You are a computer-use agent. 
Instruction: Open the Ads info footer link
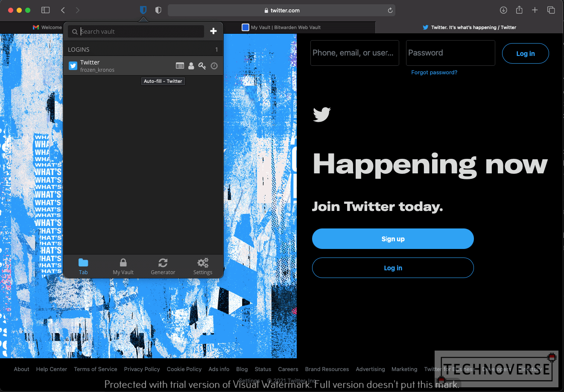219,369
